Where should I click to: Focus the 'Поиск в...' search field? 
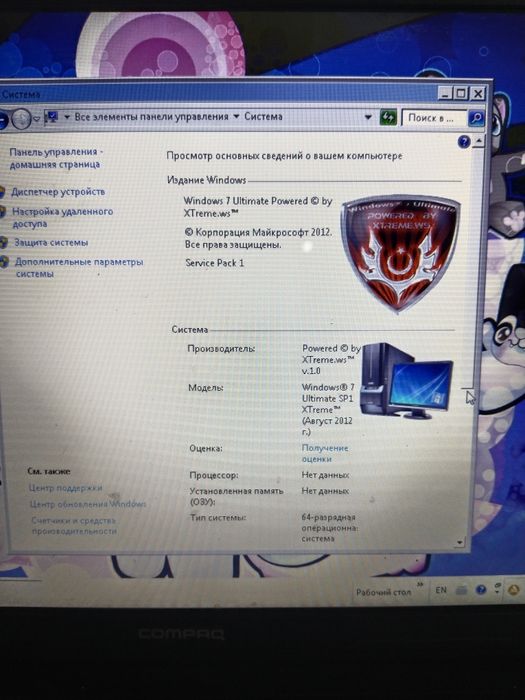[x=434, y=118]
